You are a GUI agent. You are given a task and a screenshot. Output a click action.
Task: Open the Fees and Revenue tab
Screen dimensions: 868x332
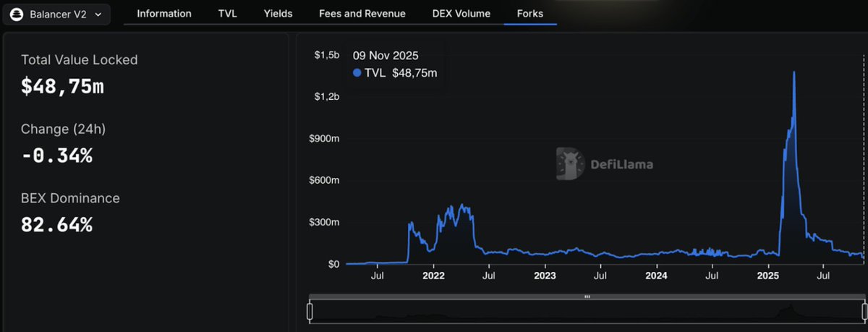click(x=362, y=13)
